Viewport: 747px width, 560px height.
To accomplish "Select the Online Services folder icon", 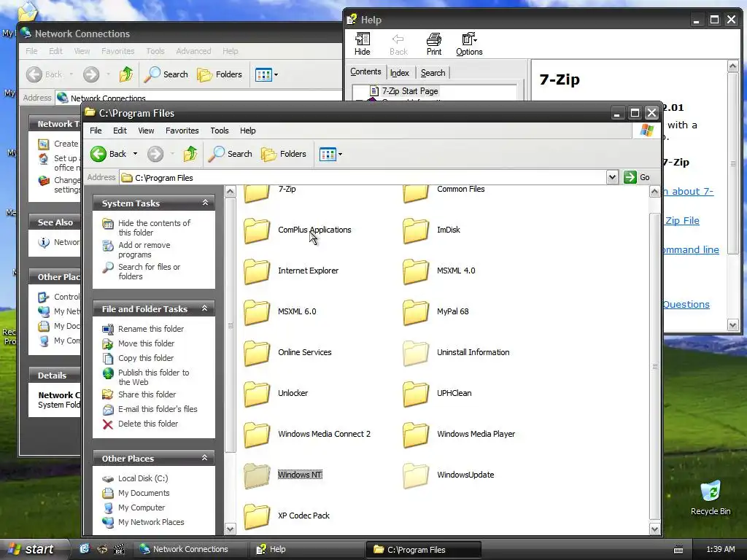I will coord(257,354).
